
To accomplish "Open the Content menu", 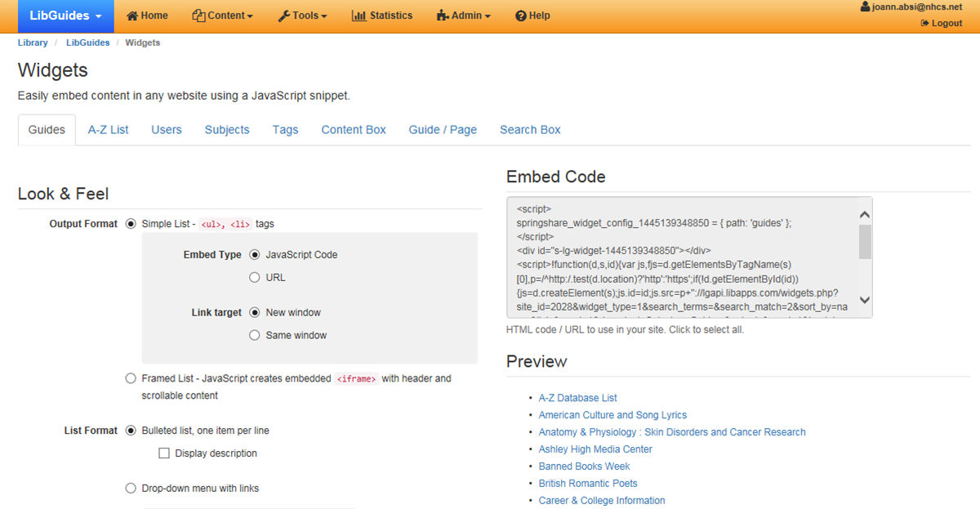I will coord(222,16).
